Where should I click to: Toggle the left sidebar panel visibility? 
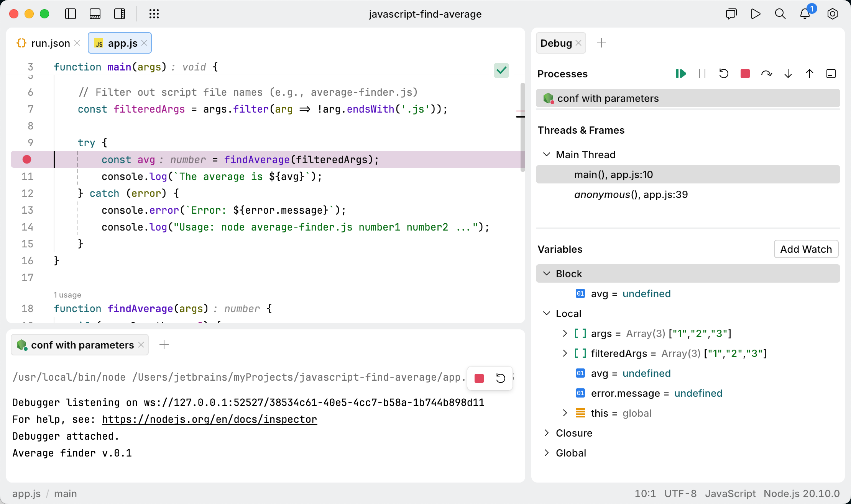click(x=71, y=14)
